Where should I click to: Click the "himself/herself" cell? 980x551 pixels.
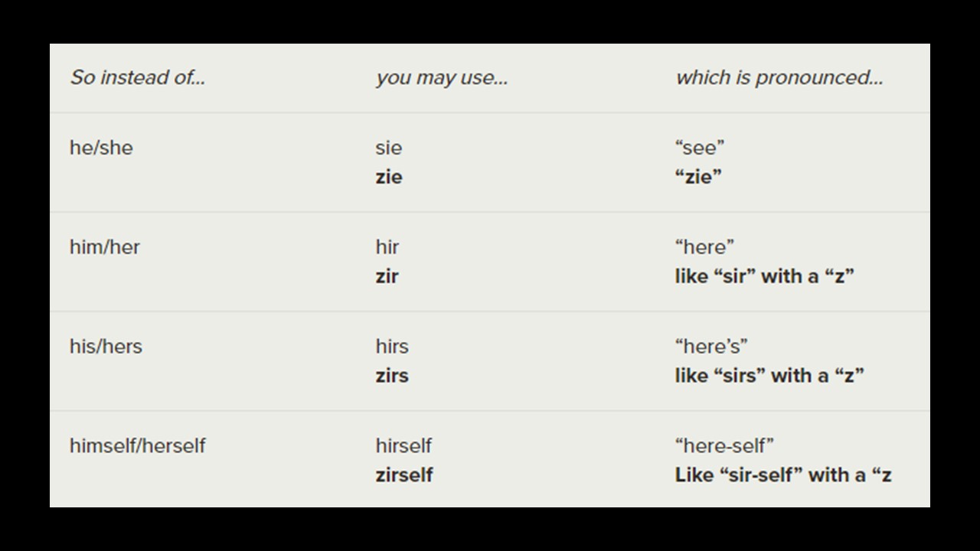tap(138, 445)
